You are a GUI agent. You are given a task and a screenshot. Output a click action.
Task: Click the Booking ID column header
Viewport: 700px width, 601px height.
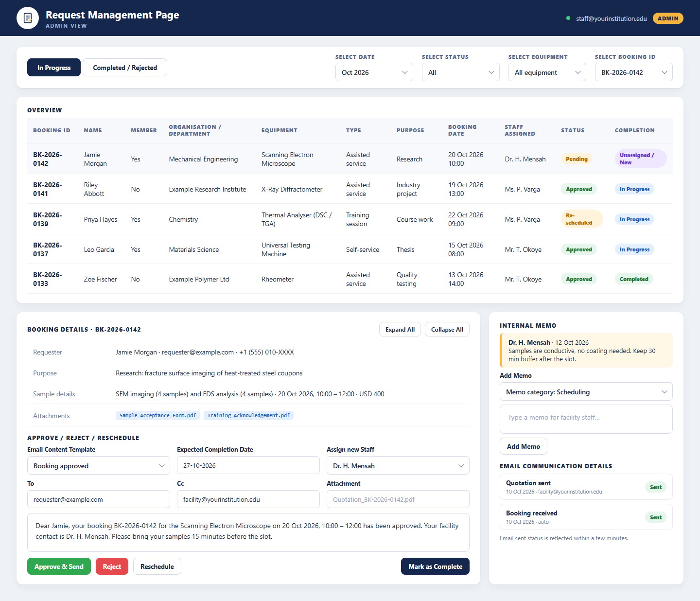point(52,130)
